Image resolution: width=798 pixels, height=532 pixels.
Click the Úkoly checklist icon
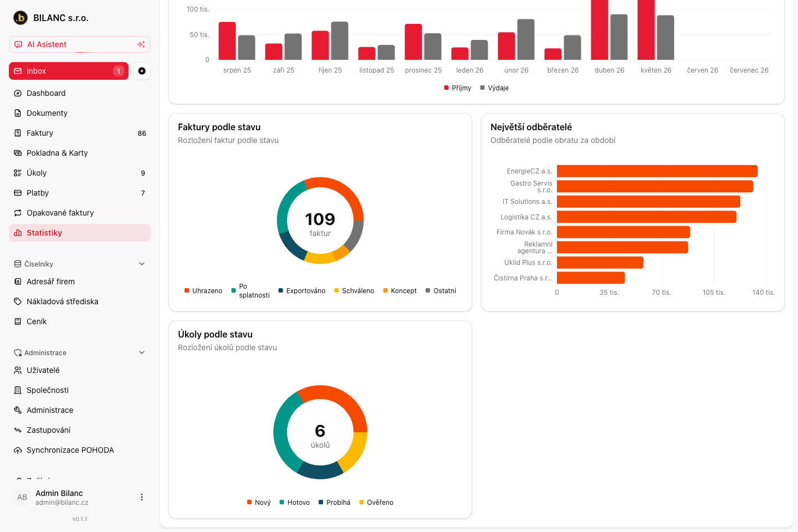18,173
